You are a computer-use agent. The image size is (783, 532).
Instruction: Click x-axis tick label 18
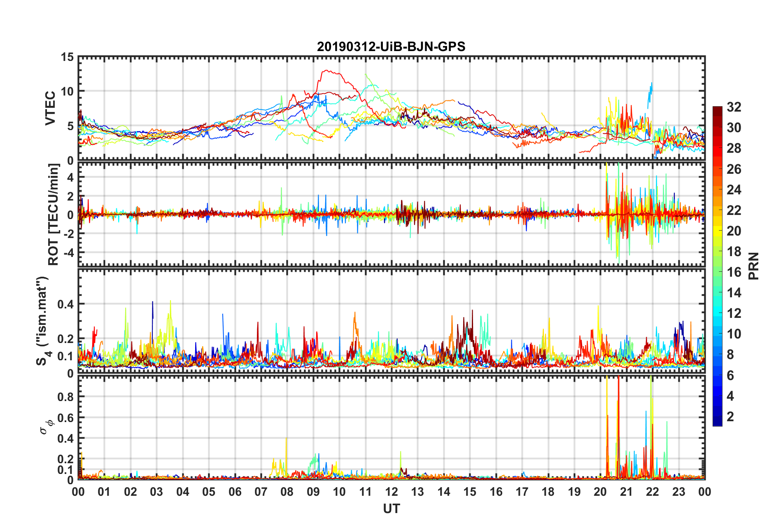point(548,492)
